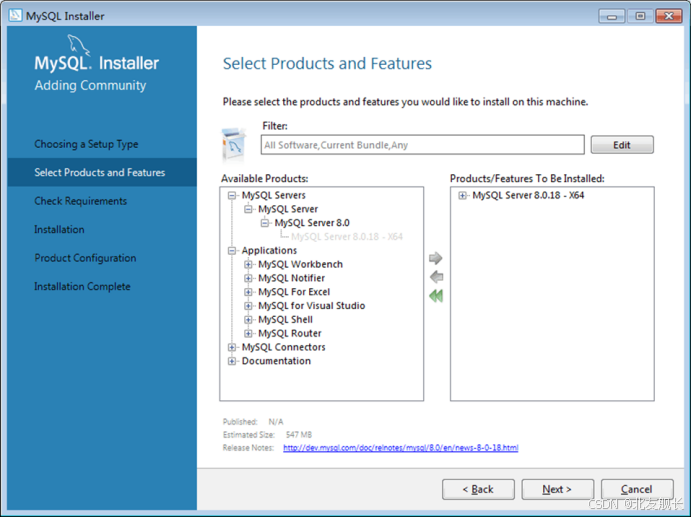Minimize the MySQL Installer window
The width and height of the screenshot is (692, 518).
[x=612, y=16]
